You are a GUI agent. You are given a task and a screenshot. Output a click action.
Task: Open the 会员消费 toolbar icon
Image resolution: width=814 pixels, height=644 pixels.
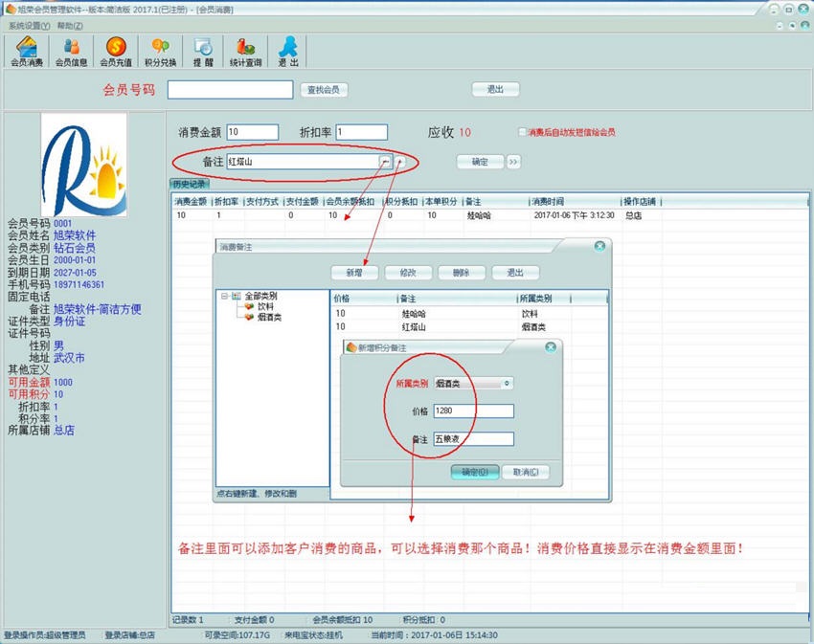click(27, 52)
